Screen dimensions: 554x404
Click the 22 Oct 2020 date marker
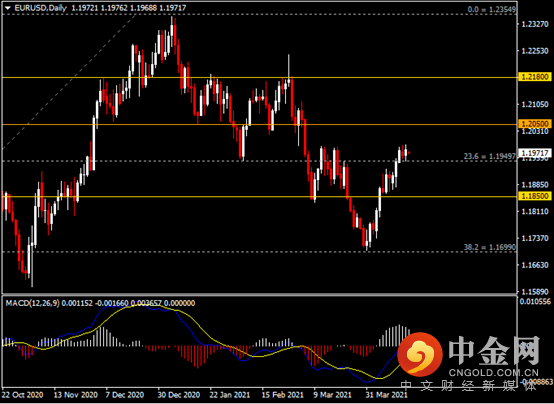pyautogui.click(x=22, y=395)
